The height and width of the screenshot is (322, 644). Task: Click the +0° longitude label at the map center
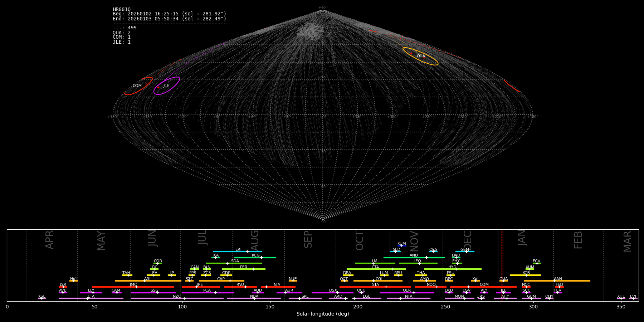(323, 117)
